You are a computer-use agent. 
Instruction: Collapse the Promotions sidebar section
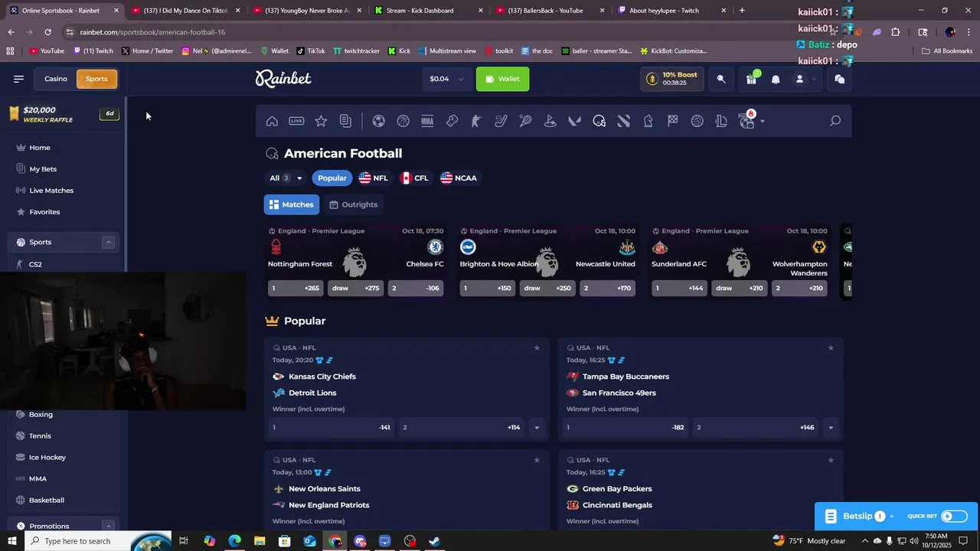tap(108, 526)
